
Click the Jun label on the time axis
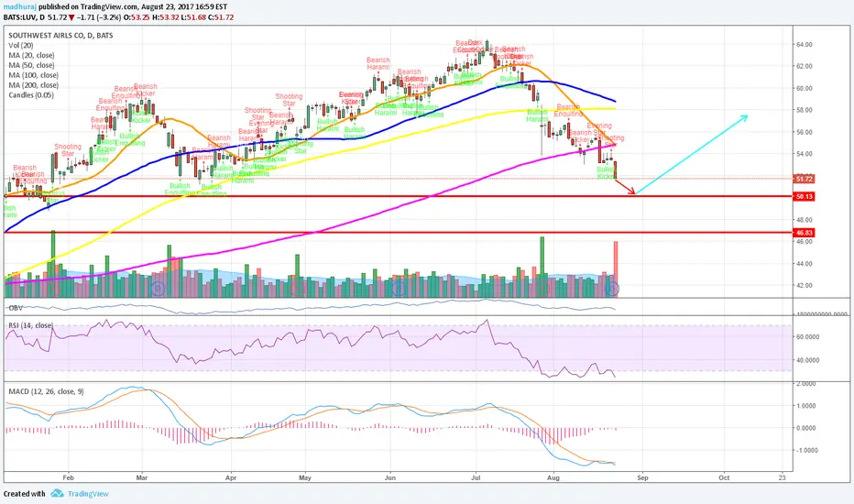[x=390, y=477]
